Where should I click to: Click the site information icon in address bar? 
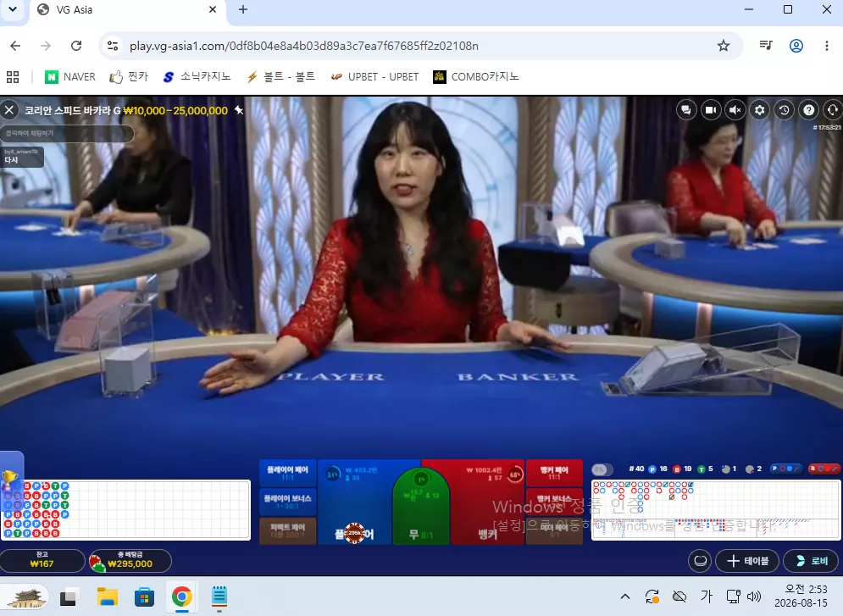point(113,46)
